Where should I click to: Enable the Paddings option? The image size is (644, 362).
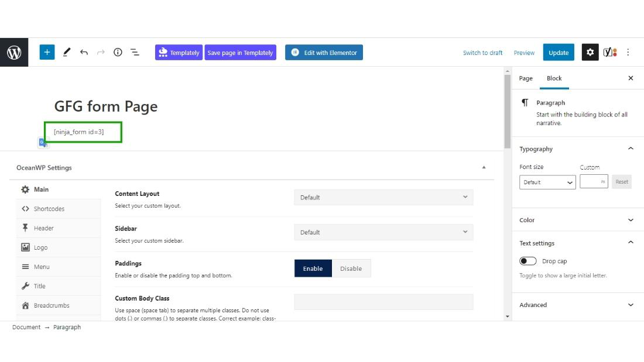pyautogui.click(x=313, y=268)
